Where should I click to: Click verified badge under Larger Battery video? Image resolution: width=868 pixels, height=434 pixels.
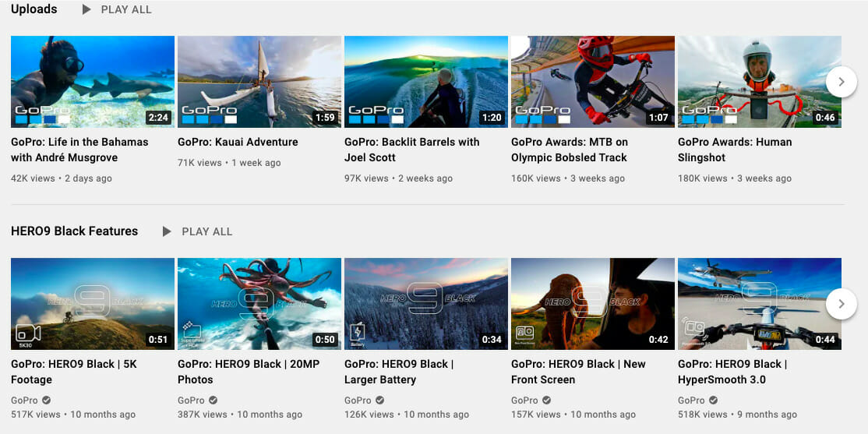click(x=379, y=400)
